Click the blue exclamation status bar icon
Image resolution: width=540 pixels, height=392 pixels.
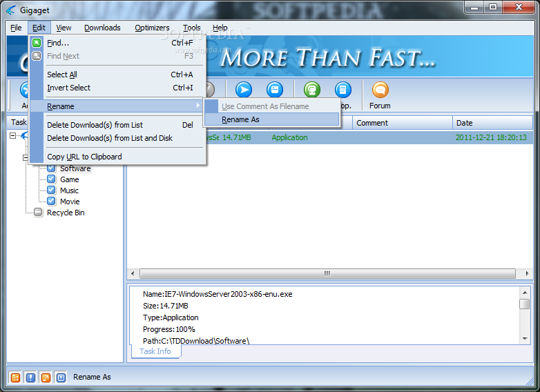30,378
